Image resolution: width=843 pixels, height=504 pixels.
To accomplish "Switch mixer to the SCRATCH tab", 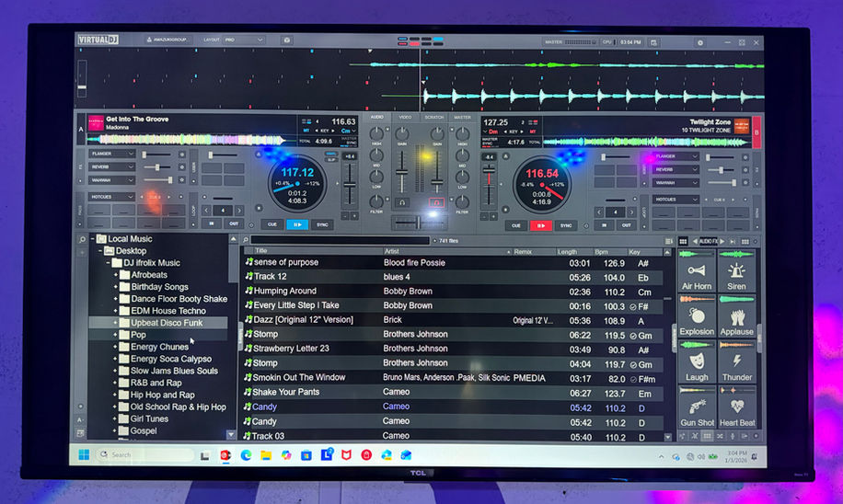I will [x=433, y=117].
